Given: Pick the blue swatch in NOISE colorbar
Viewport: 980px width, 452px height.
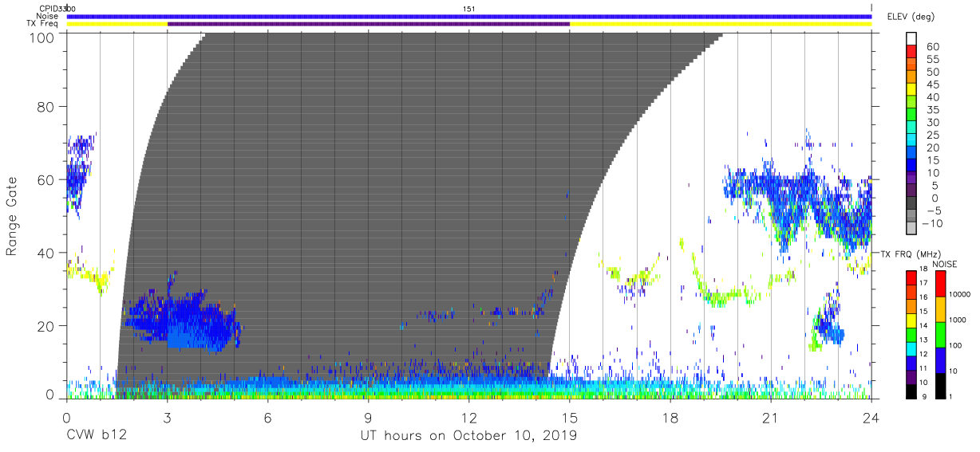Looking at the screenshot, I should pos(942,360).
